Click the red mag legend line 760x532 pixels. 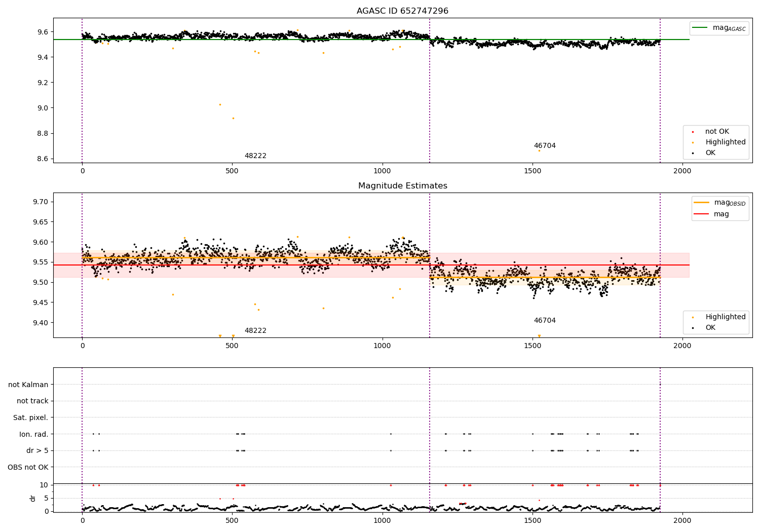coord(702,214)
